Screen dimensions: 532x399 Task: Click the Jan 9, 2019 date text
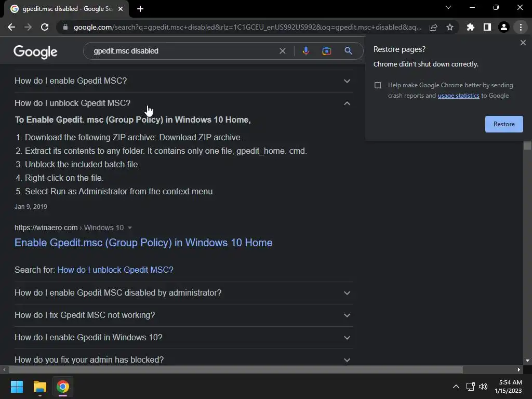(x=31, y=207)
